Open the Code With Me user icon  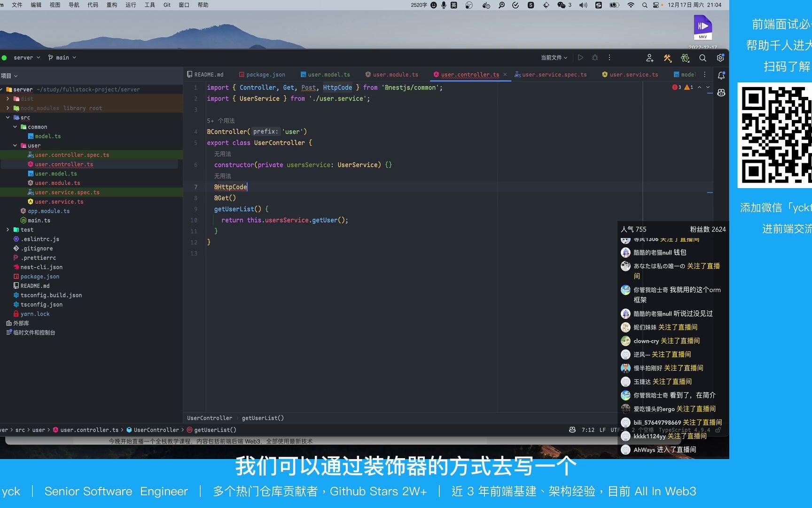(649, 58)
